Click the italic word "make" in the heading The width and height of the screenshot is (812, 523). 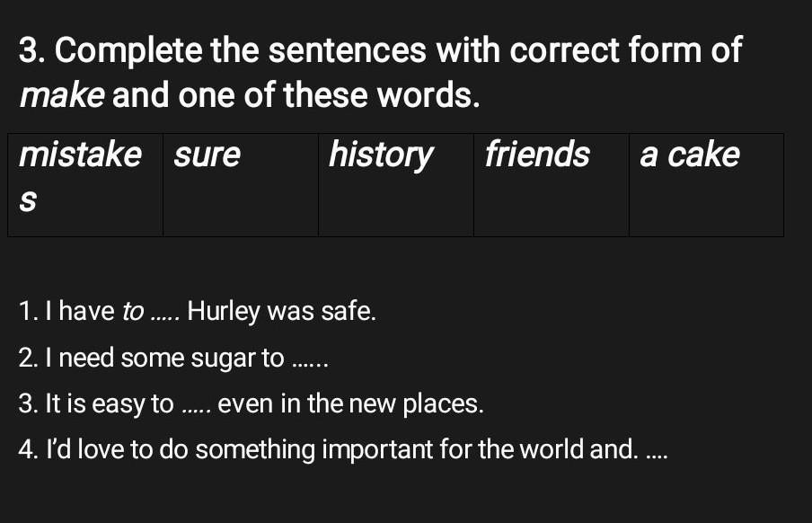pos(61,94)
